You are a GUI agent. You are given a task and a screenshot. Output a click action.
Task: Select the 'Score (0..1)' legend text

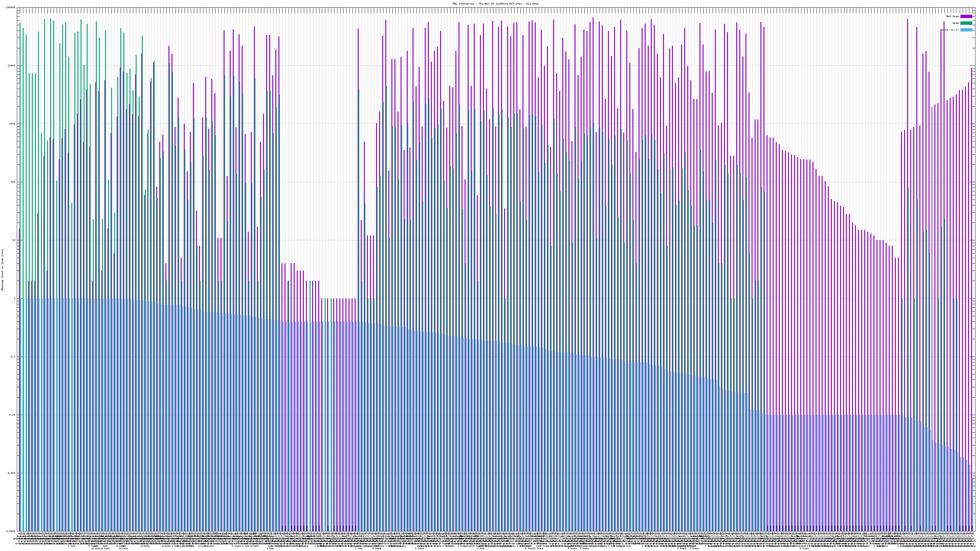click(x=950, y=30)
